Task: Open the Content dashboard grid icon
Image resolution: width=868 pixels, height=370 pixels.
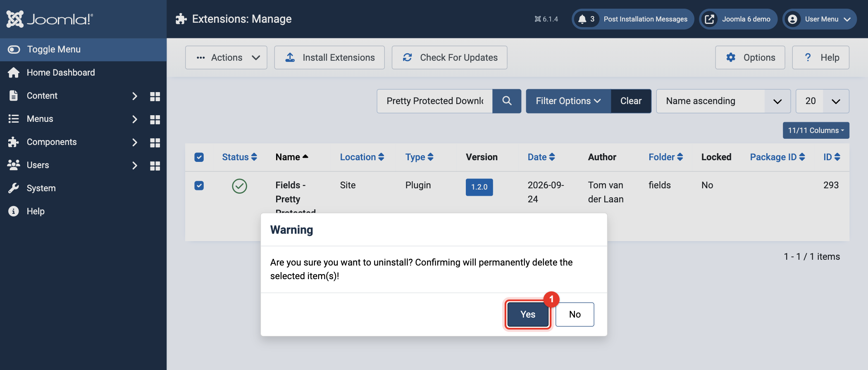Action: click(155, 96)
